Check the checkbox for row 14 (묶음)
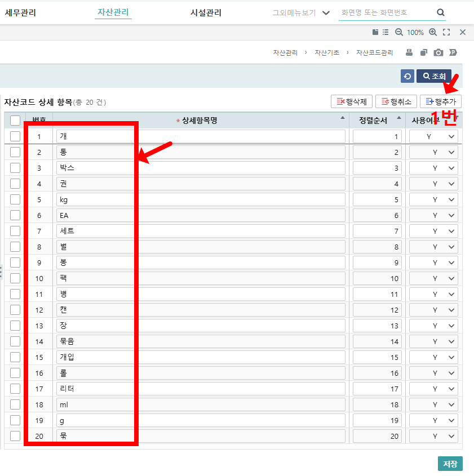Screen dimensions: 474x476 coord(15,341)
